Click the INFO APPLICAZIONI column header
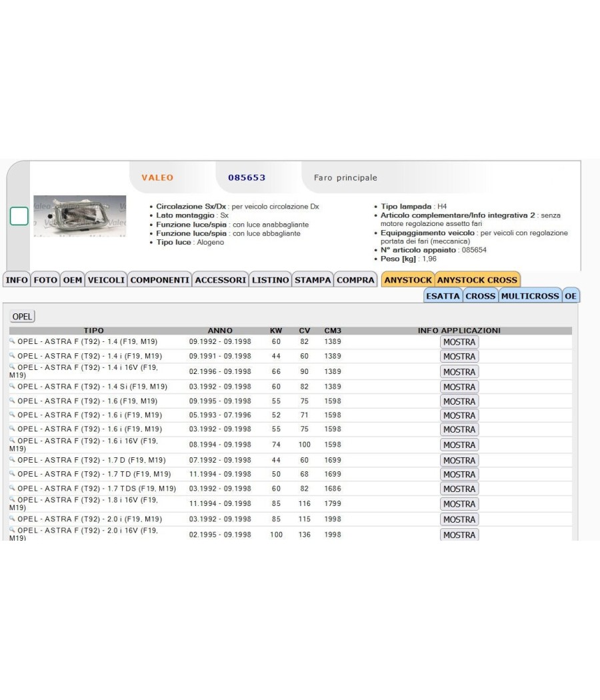The height and width of the screenshot is (700, 600). [459, 331]
